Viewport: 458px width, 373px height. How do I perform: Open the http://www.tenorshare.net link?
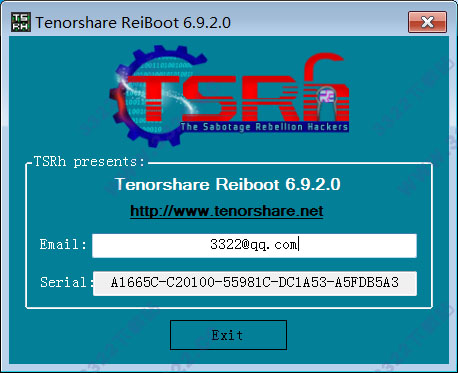tap(227, 211)
